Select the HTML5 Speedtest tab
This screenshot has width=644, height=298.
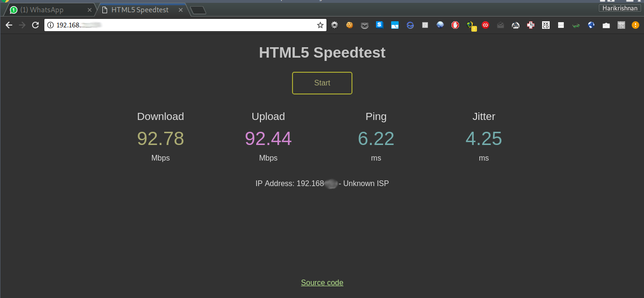(140, 10)
